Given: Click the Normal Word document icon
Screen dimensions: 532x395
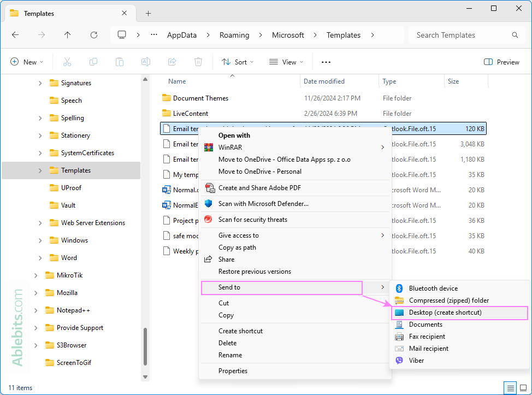Looking at the screenshot, I should click(166, 190).
